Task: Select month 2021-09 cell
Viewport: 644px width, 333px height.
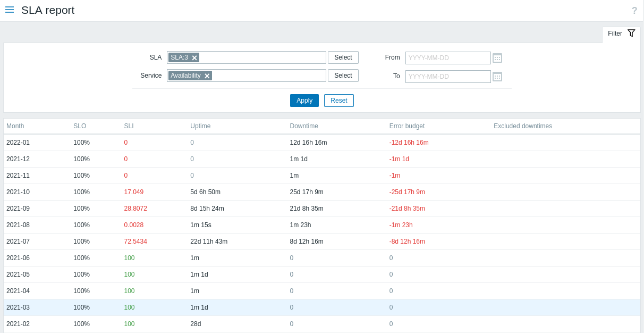Action: (18, 209)
